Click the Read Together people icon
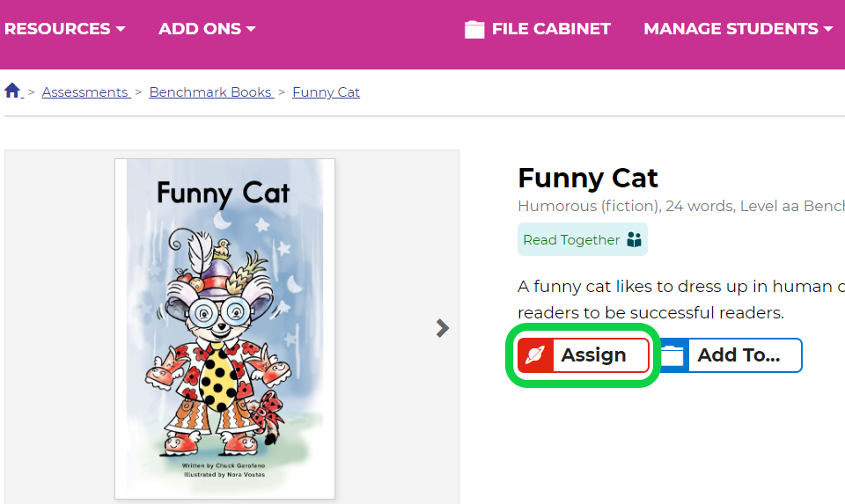This screenshot has height=504, width=845. tap(635, 239)
